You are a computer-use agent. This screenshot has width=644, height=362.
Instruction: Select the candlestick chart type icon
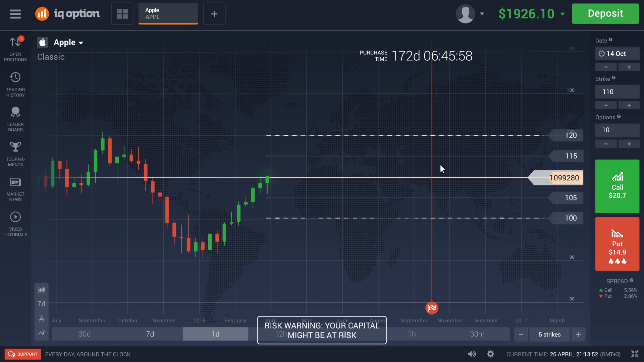tap(41, 290)
